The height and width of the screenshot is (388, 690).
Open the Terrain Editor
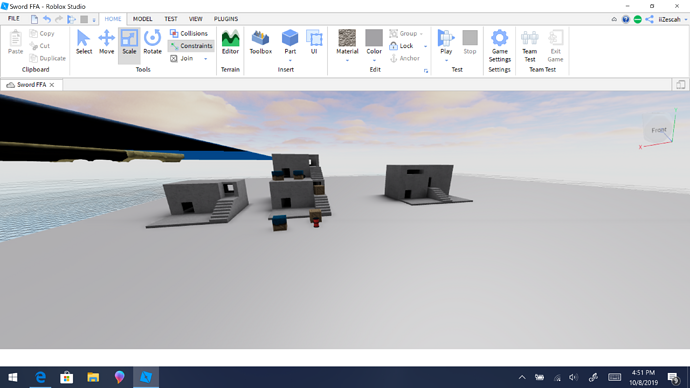[230, 43]
